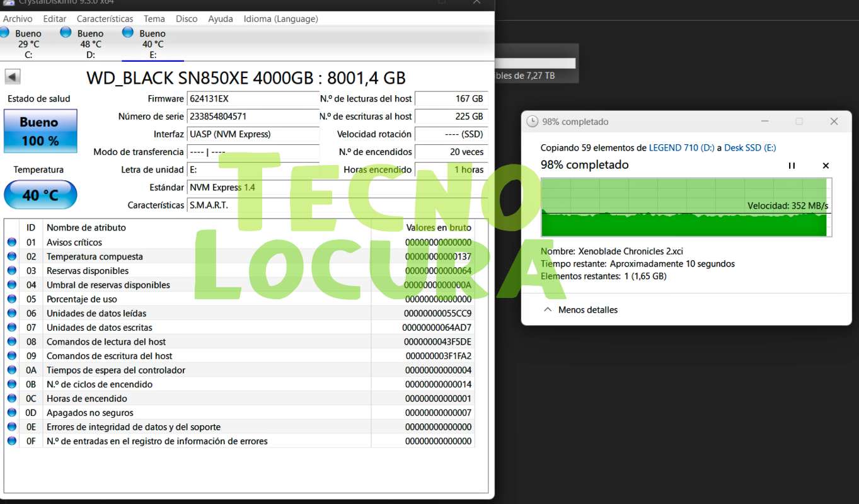Click the Firmware field 624131EX
The image size is (859, 504).
click(x=253, y=99)
